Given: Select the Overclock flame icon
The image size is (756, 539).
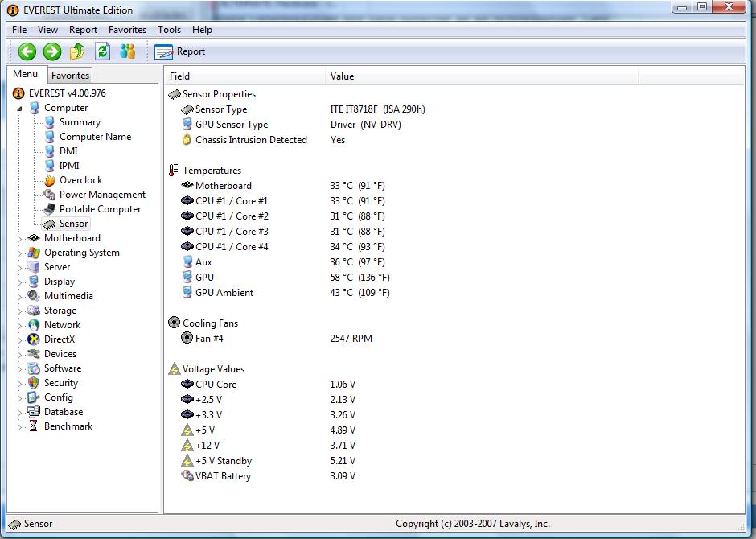Looking at the screenshot, I should (50, 180).
